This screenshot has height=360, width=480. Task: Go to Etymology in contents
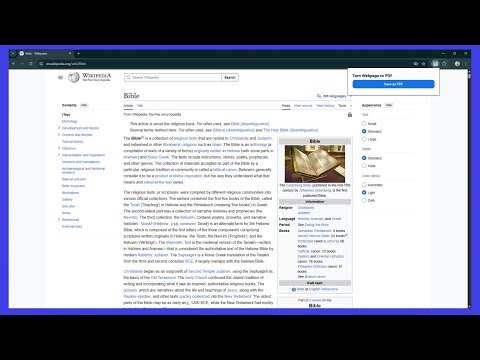(x=70, y=121)
